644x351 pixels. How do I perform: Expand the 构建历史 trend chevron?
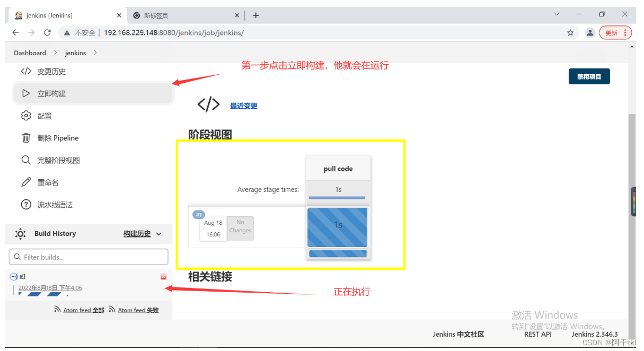coord(158,234)
